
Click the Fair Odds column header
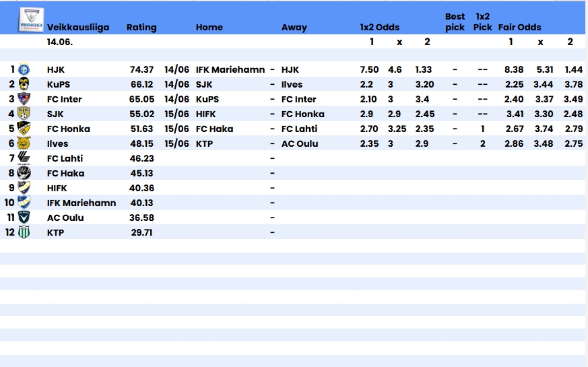[x=519, y=28]
